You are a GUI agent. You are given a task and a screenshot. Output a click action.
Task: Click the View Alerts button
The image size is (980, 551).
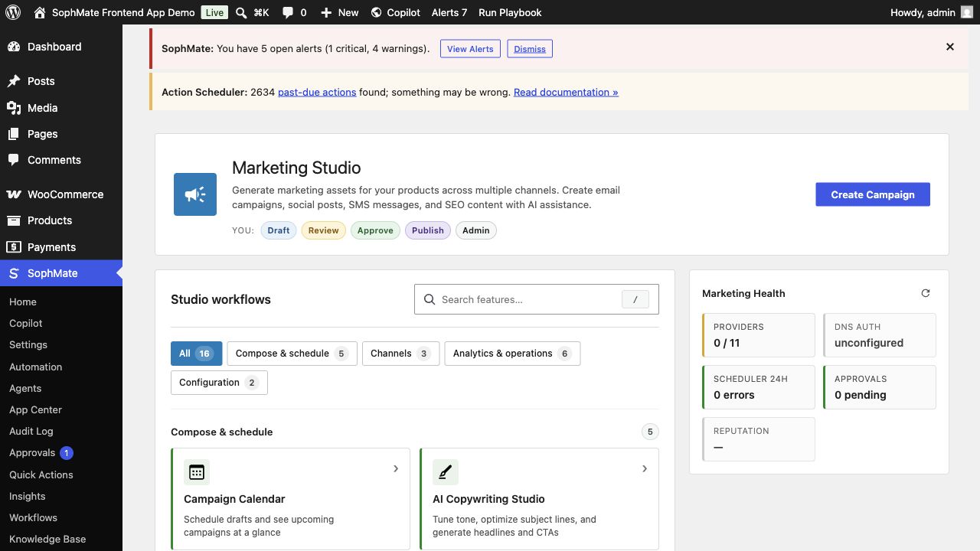click(470, 49)
